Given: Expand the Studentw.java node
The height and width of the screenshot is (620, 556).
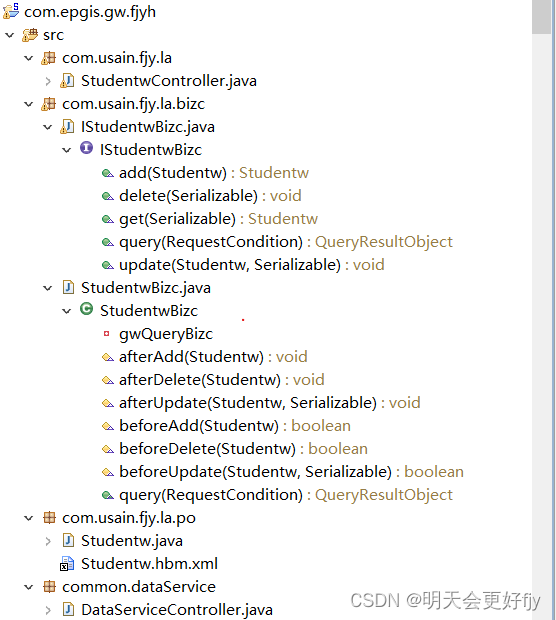Looking at the screenshot, I should (x=48, y=541).
